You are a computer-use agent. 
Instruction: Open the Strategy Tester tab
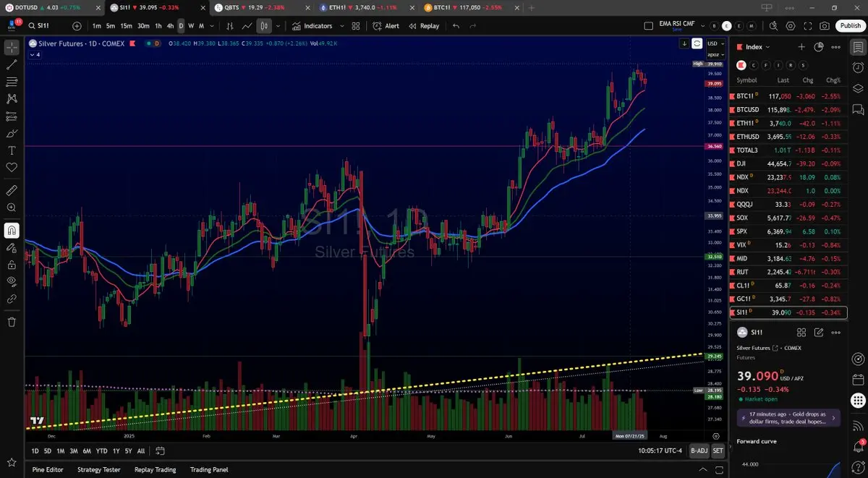(x=99, y=469)
